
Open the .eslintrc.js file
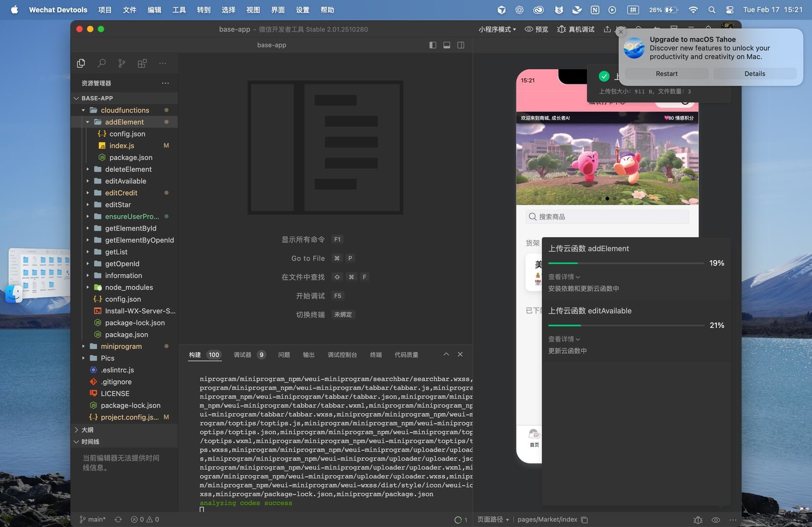pyautogui.click(x=117, y=370)
